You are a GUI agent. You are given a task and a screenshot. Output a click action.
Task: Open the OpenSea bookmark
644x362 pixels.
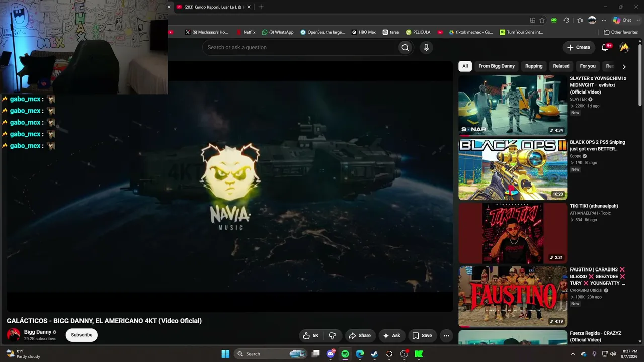coord(323,32)
